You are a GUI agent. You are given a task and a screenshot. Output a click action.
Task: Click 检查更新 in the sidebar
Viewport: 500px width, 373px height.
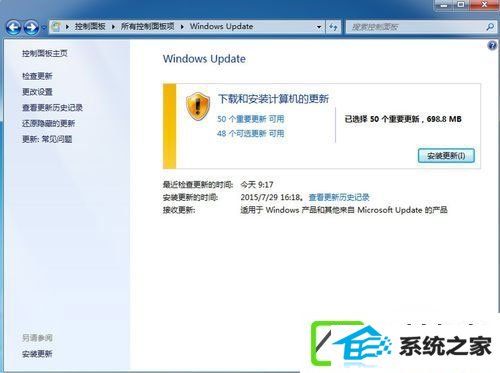pos(37,76)
